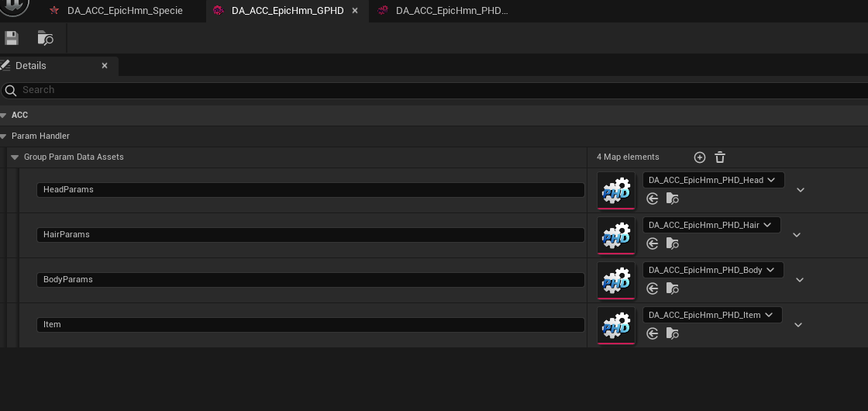Edit the HairParams key field
Screen dimensions: 868x411
(x=311, y=235)
